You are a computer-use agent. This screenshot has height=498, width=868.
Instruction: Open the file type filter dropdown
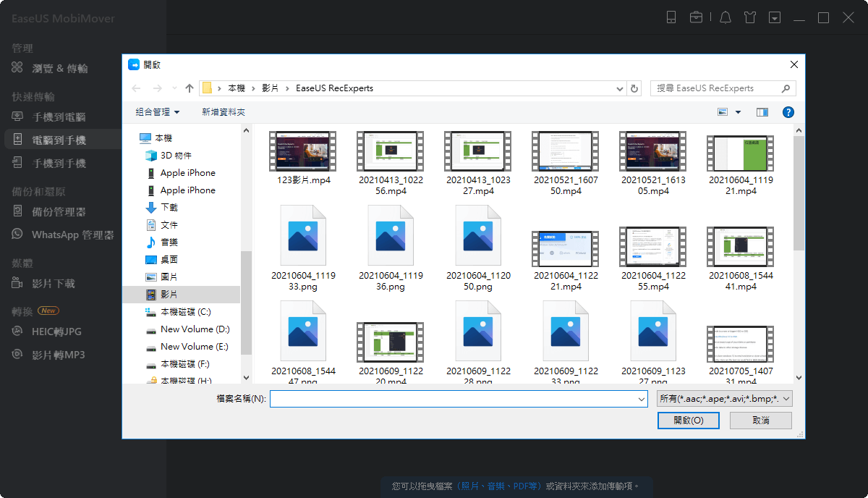[x=725, y=399]
